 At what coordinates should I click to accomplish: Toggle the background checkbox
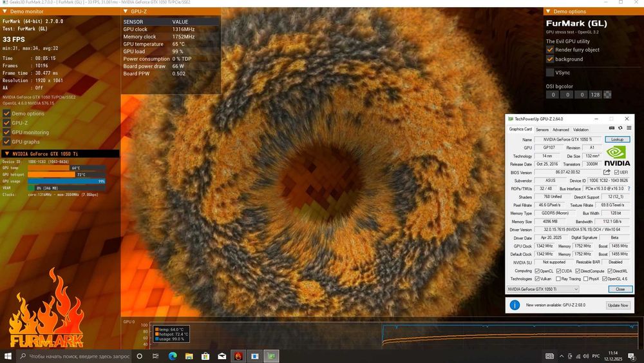[x=550, y=59]
